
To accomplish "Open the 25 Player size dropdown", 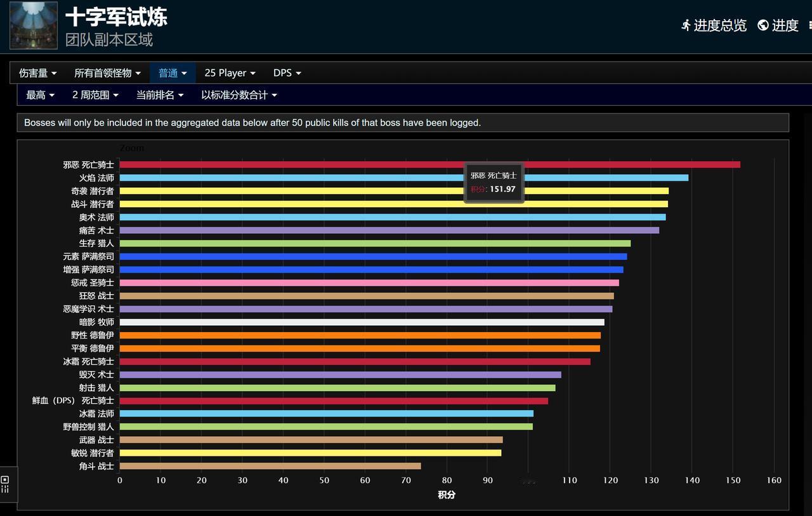I will coord(230,73).
